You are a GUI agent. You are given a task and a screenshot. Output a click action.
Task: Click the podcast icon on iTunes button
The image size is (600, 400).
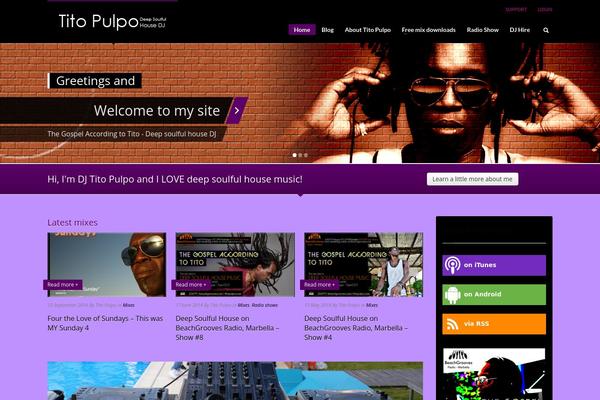click(452, 265)
